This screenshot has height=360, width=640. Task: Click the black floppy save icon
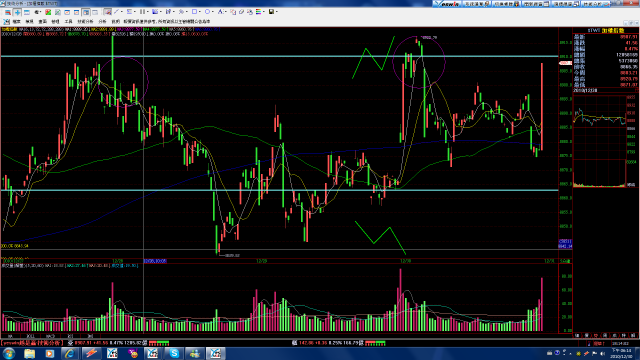tap(271, 12)
